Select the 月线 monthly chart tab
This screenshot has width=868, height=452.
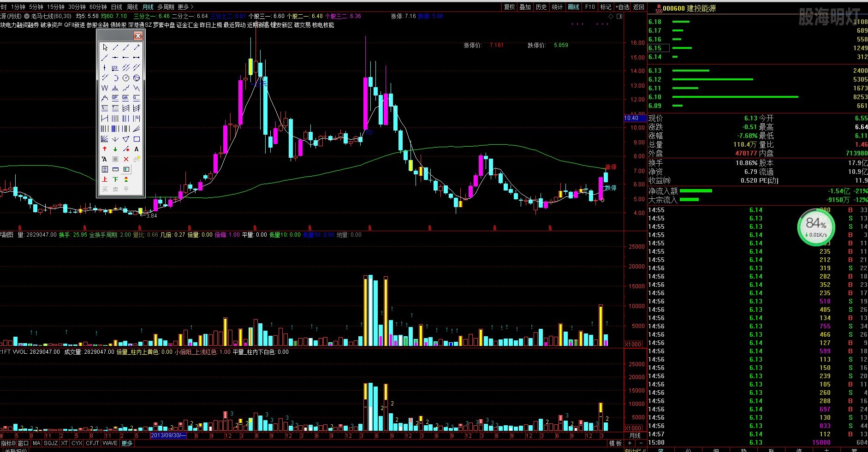pos(148,7)
